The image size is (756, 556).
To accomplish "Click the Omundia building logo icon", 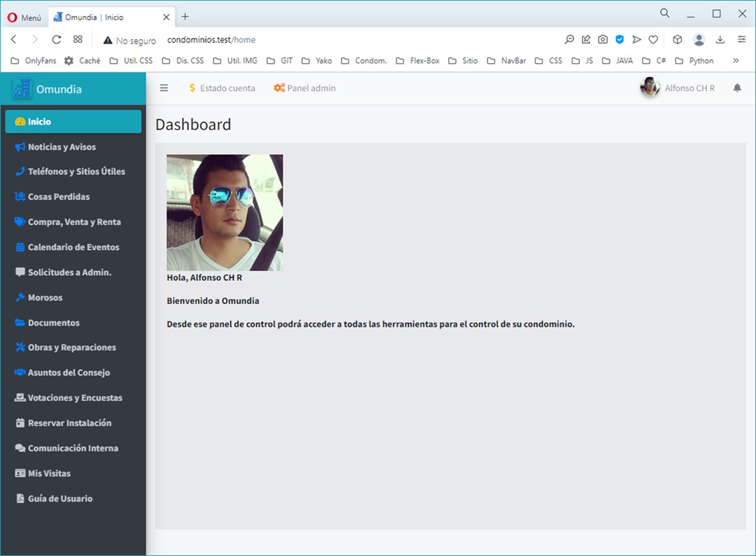I will point(21,89).
